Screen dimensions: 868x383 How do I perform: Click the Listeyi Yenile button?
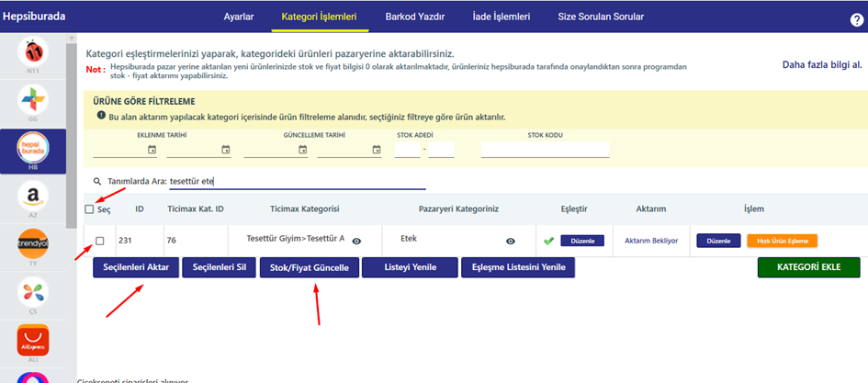pos(411,267)
